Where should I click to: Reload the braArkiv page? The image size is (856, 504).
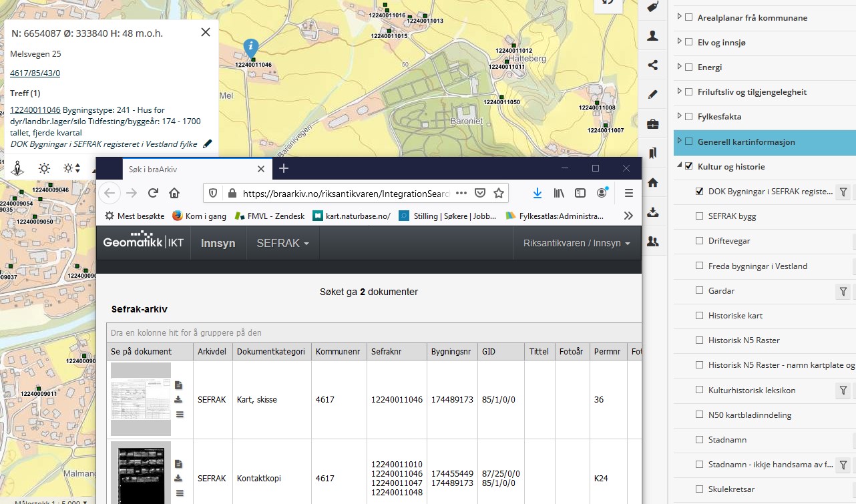[x=153, y=193]
